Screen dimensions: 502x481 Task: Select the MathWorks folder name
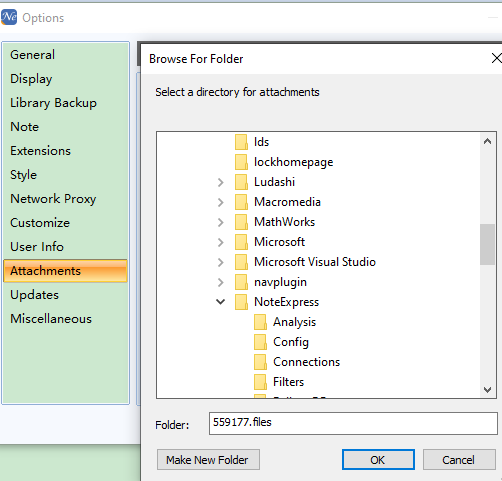(x=284, y=222)
